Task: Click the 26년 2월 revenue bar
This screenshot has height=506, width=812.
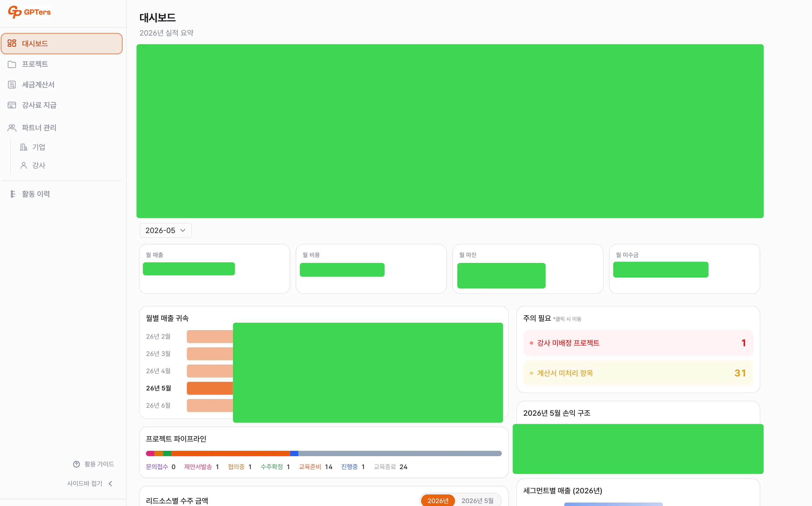Action: 210,336
